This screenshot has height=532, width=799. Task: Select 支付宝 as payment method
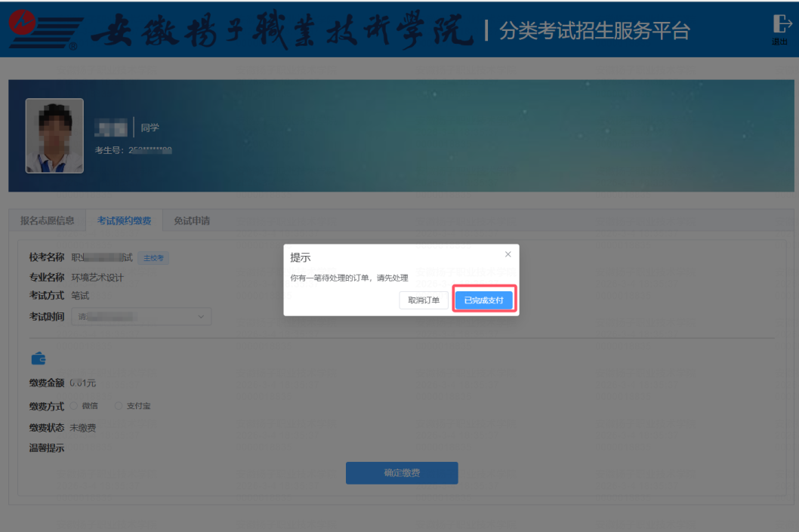coord(119,406)
